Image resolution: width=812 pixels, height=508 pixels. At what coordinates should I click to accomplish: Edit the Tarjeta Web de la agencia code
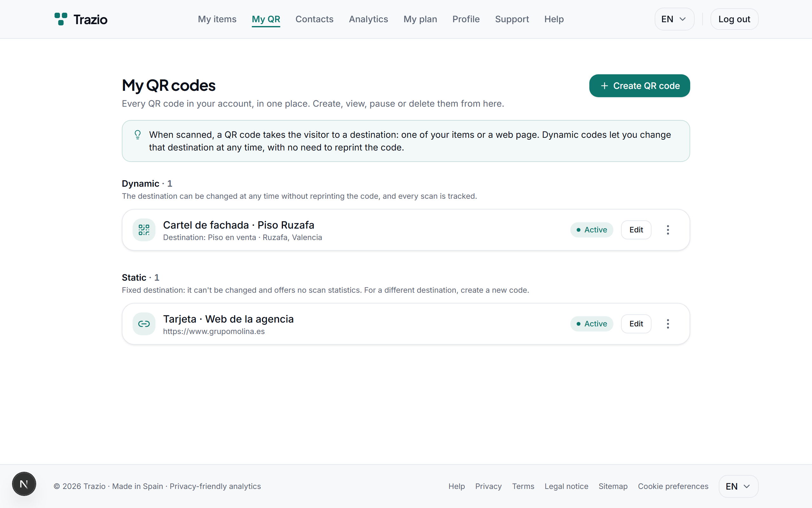pos(636,324)
